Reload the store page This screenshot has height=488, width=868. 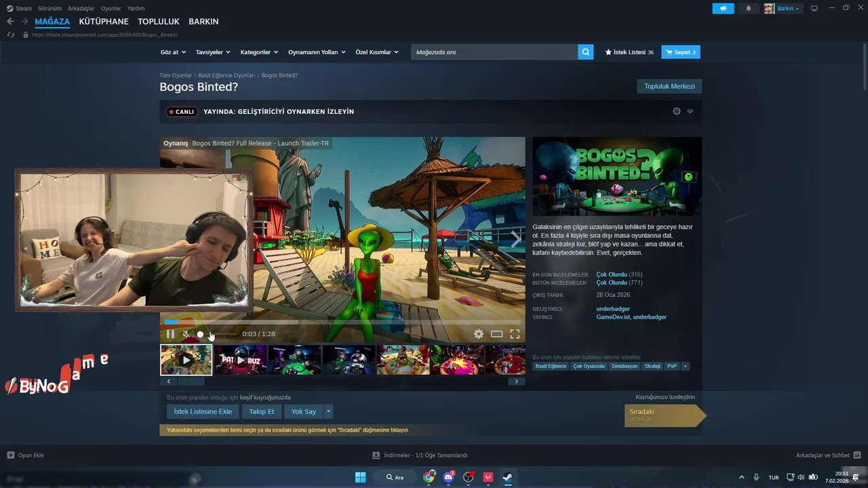(x=10, y=35)
